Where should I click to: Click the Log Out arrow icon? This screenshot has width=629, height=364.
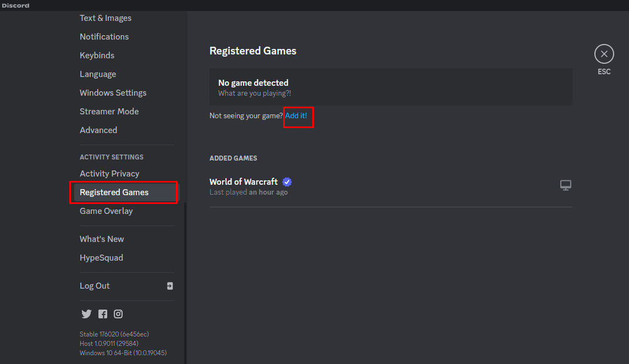pos(170,286)
